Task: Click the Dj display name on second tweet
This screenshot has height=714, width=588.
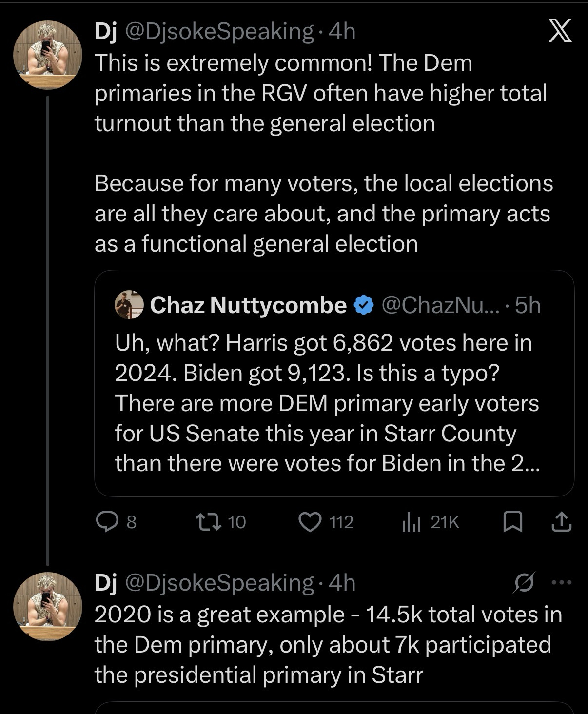Action: [105, 583]
